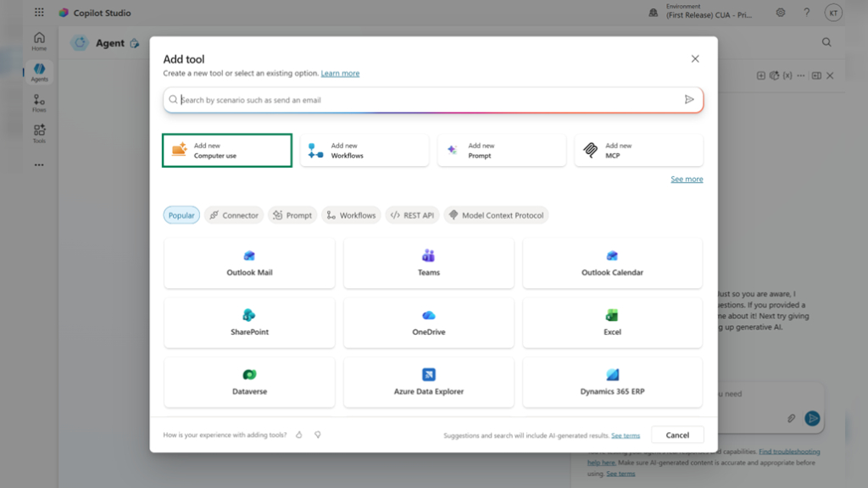Open the KT account avatar

point(833,13)
